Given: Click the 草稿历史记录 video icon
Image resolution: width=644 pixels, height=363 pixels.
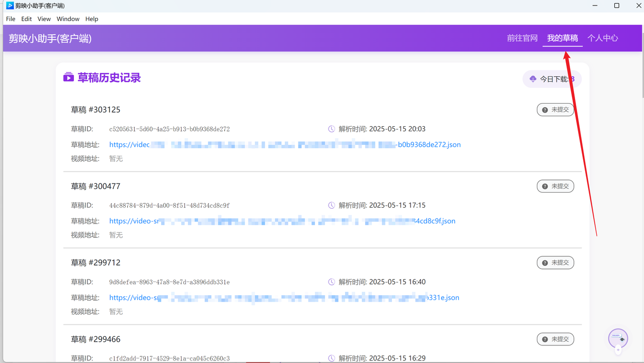Looking at the screenshot, I should pyautogui.click(x=68, y=77).
